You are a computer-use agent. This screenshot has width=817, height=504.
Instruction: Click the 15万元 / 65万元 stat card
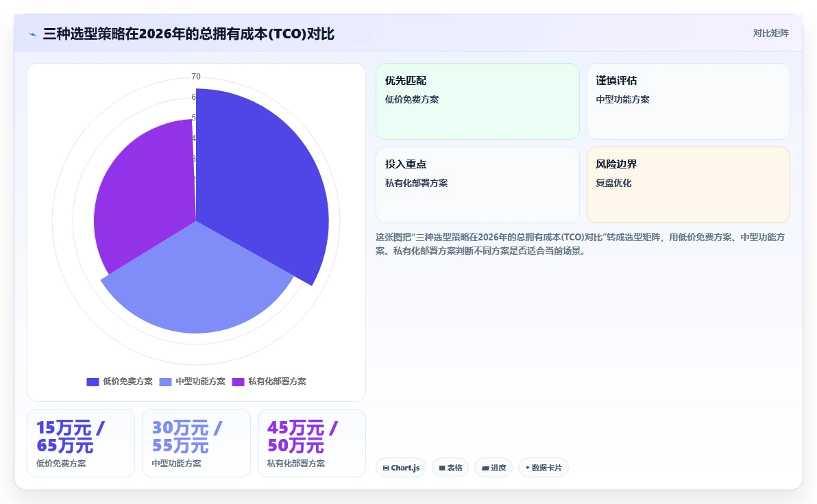(x=81, y=443)
